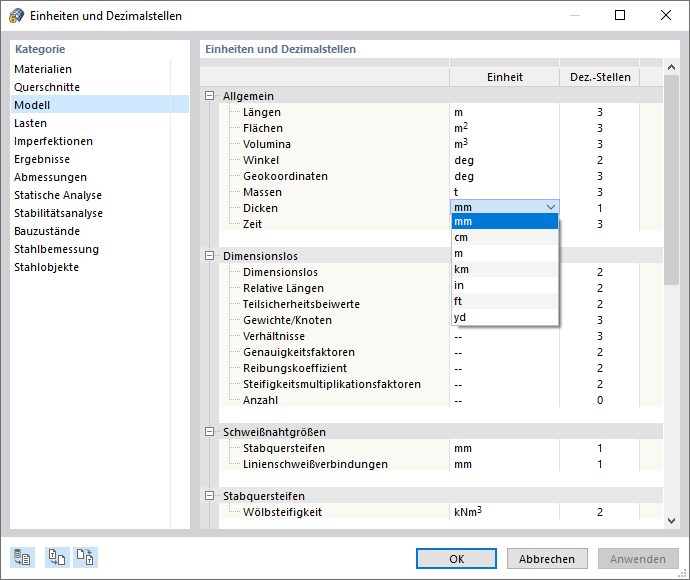Screen dimensions: 690x580
Task: Click the scroll-down arrow of the vertical scrollbar
Action: point(672,521)
